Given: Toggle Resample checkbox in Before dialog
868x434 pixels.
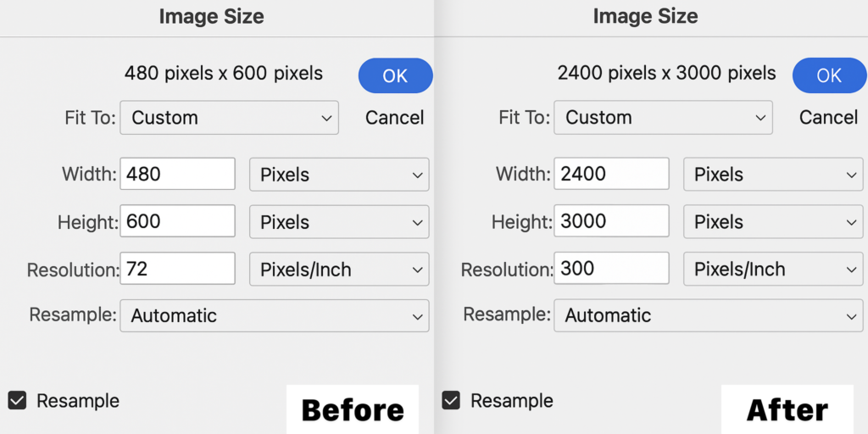Looking at the screenshot, I should (x=16, y=400).
